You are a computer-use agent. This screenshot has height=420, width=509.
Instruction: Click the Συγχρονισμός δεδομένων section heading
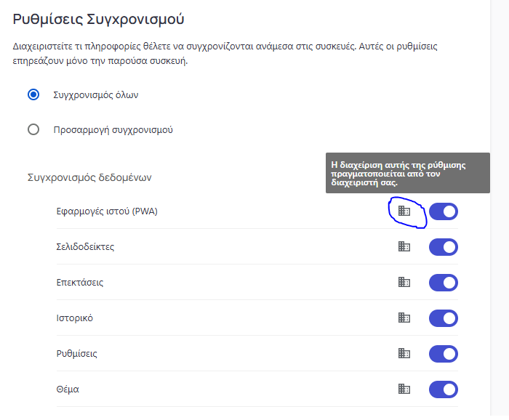click(x=89, y=178)
